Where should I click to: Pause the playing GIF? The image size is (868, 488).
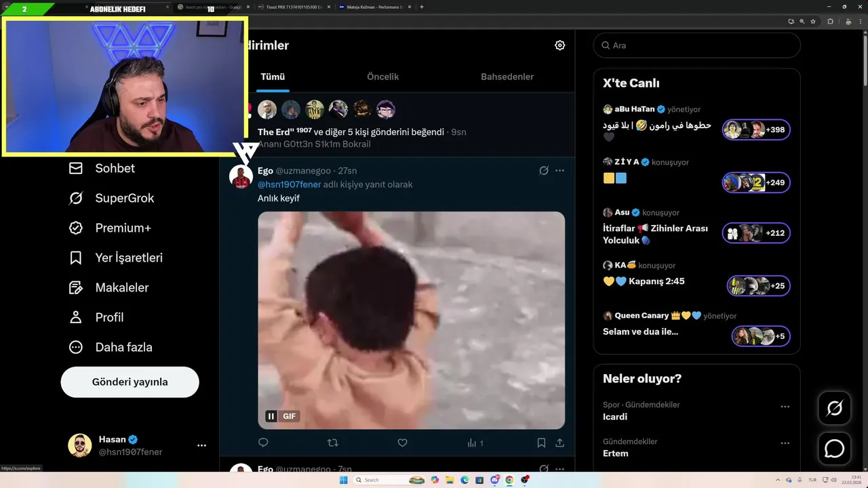click(271, 416)
